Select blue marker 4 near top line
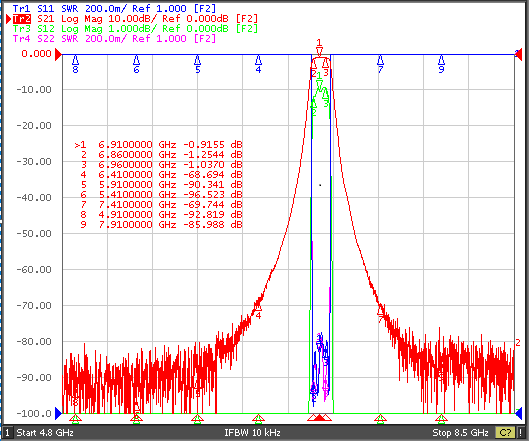This screenshot has width=529, height=441. [x=258, y=60]
